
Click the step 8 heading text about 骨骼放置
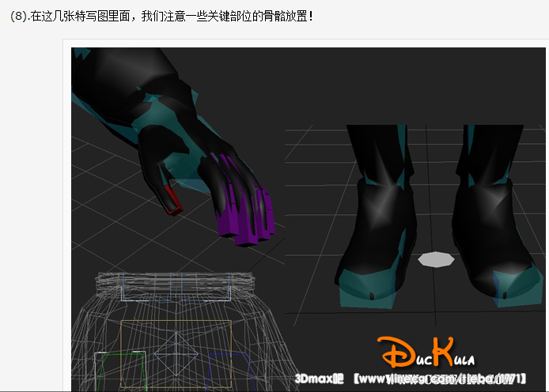tap(161, 16)
